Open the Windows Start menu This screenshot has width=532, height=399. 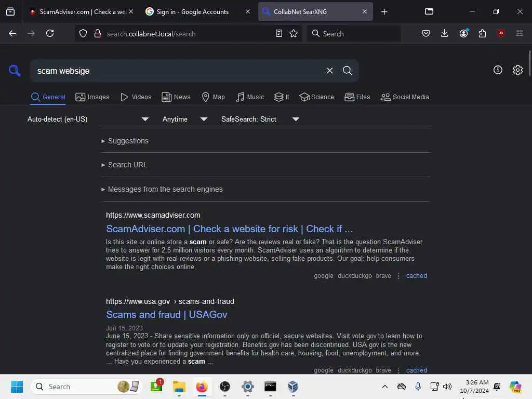pyautogui.click(x=17, y=387)
